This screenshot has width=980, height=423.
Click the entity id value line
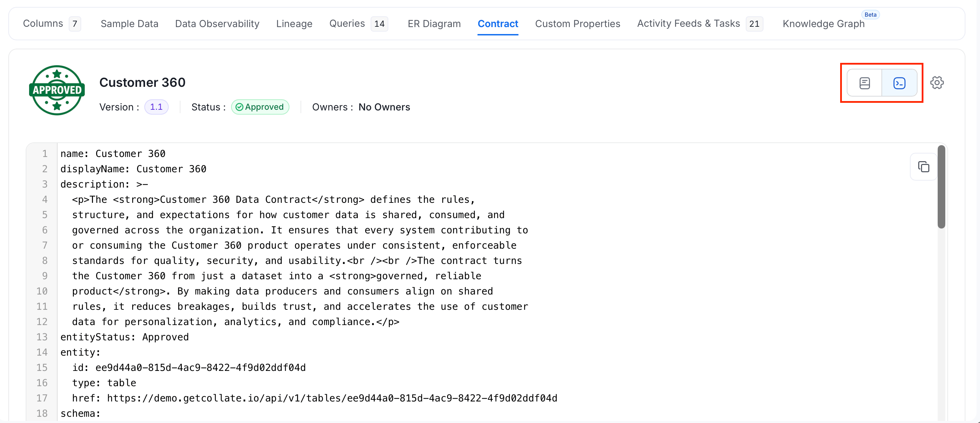point(189,367)
